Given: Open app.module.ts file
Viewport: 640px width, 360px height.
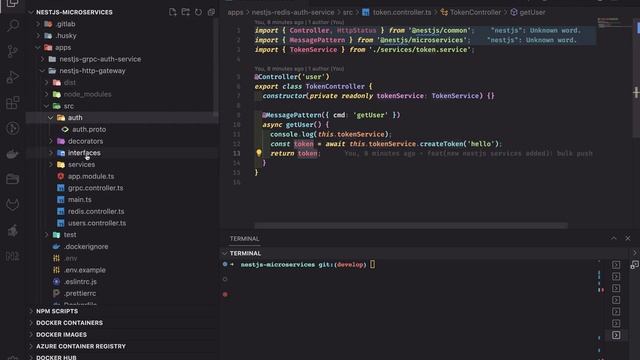Looking at the screenshot, I should (x=91, y=176).
